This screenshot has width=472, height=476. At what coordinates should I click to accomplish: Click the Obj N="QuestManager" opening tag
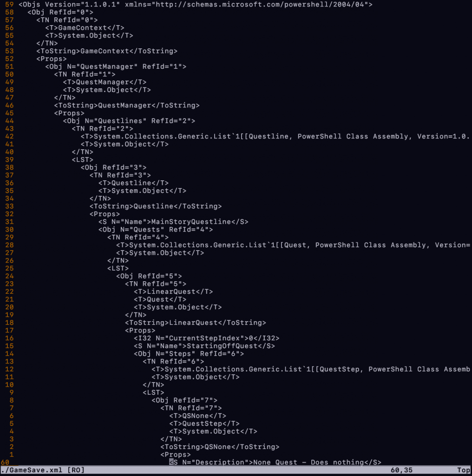[x=116, y=66]
